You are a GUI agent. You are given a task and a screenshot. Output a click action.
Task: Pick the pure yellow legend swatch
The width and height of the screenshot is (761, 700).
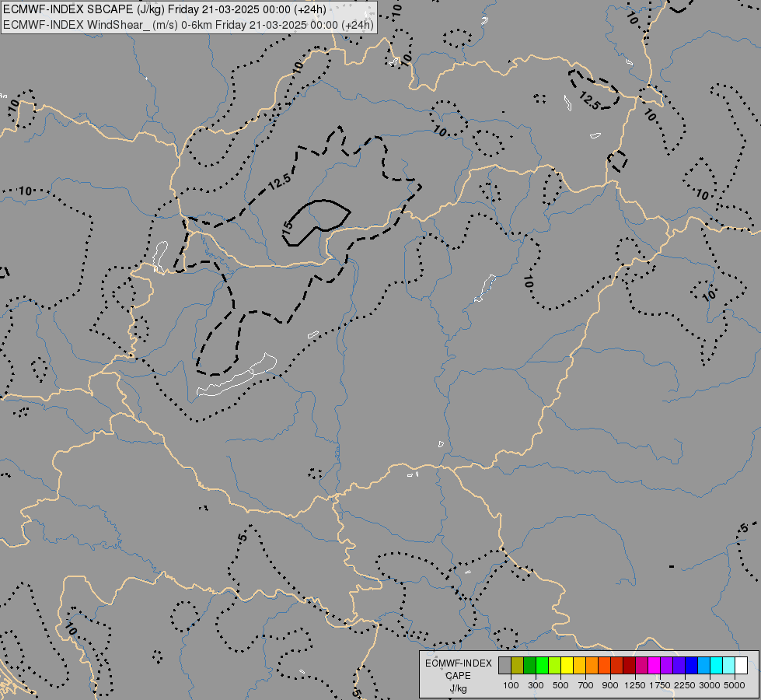click(567, 665)
